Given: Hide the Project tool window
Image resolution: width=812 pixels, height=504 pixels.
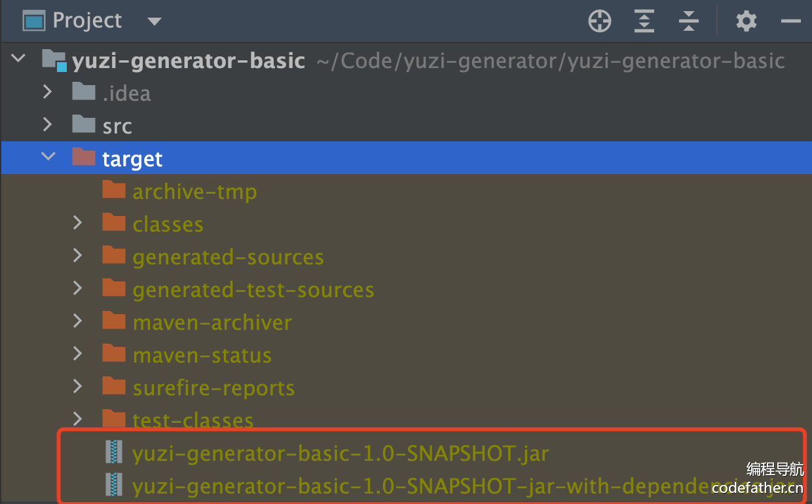Looking at the screenshot, I should 791,22.
